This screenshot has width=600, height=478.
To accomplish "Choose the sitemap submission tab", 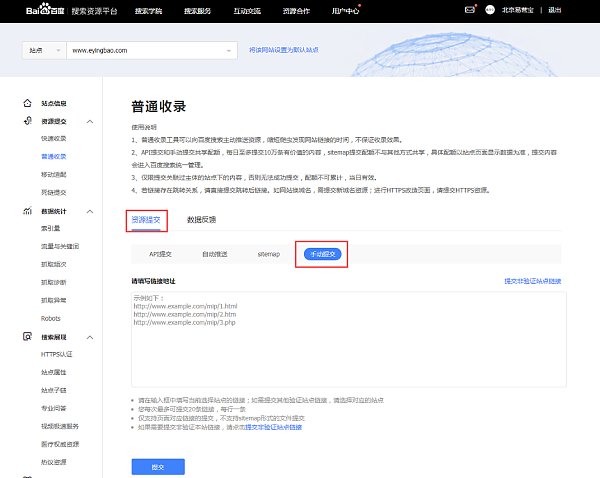I will (270, 255).
